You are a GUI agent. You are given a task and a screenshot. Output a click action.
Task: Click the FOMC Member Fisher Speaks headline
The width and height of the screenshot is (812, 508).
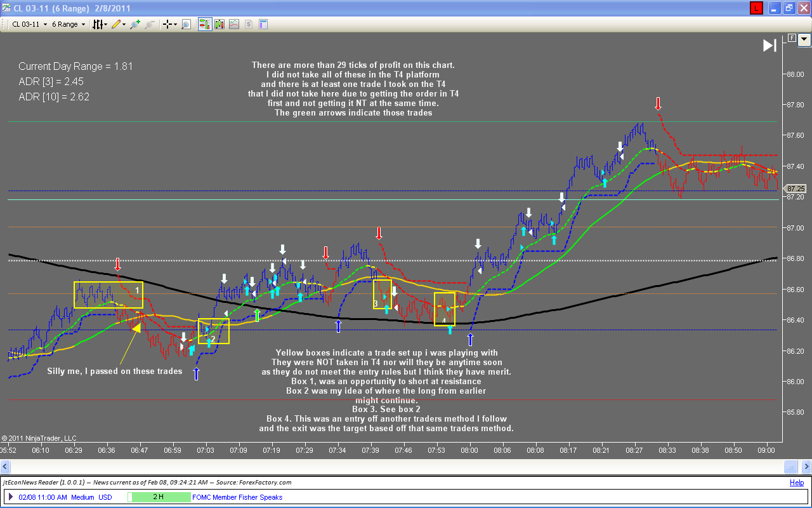(237, 497)
